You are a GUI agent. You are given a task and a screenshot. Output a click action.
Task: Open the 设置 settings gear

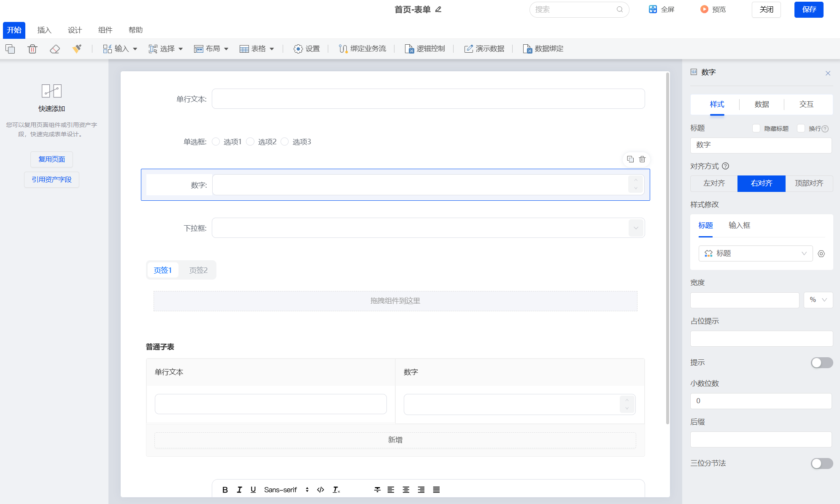coord(307,49)
